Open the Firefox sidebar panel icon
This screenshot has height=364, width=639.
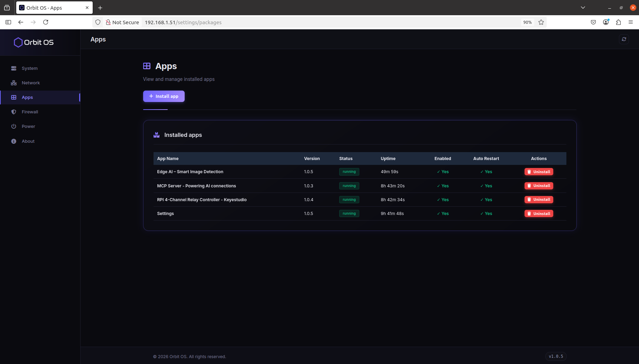tap(8, 22)
